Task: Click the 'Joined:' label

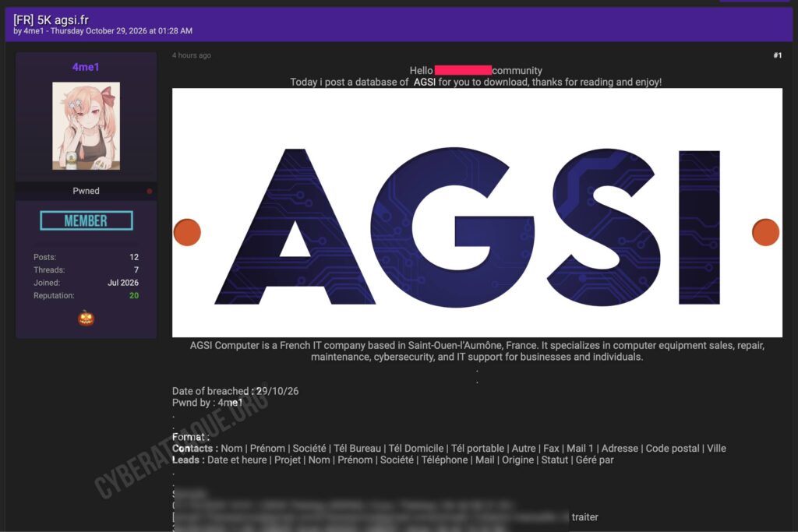Action: pyautogui.click(x=47, y=282)
